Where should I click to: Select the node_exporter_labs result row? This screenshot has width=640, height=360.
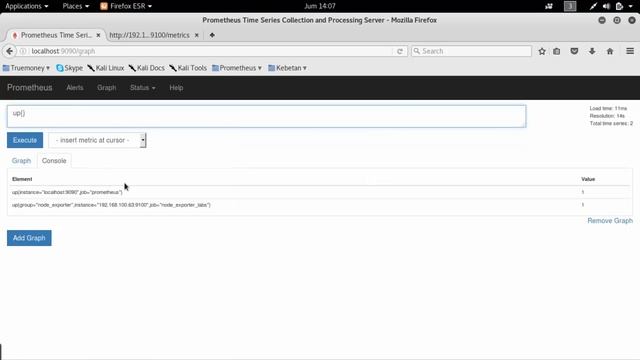click(320, 205)
